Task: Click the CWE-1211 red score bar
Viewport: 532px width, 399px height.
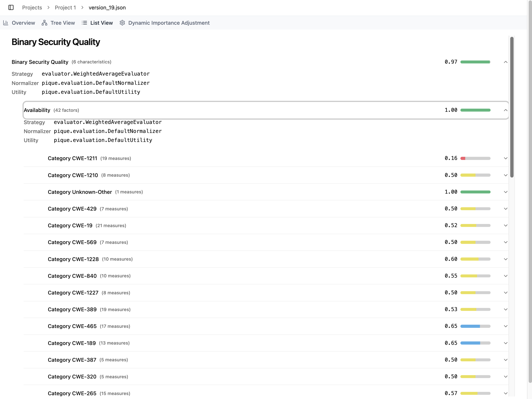Action: point(463,158)
